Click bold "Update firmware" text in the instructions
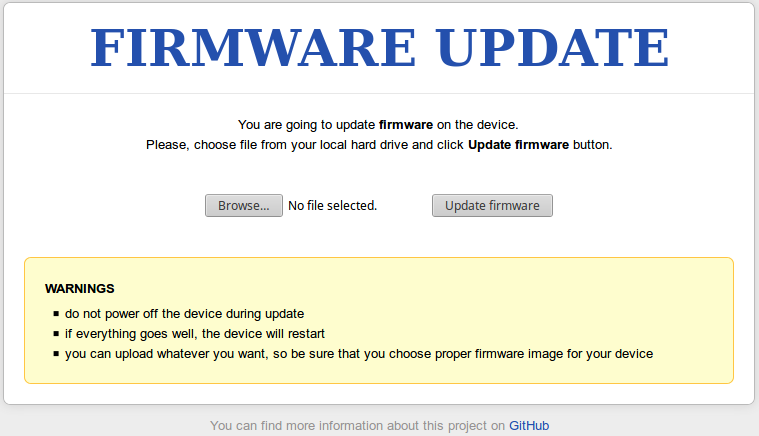This screenshot has height=436, width=759. coord(518,145)
